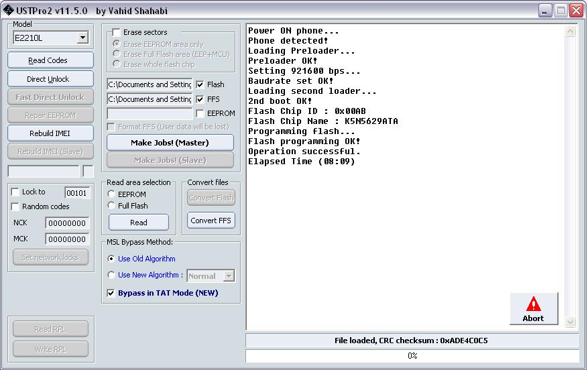Select Full Flash read area radio
Image resolution: width=588 pixels, height=370 pixels.
coord(111,205)
